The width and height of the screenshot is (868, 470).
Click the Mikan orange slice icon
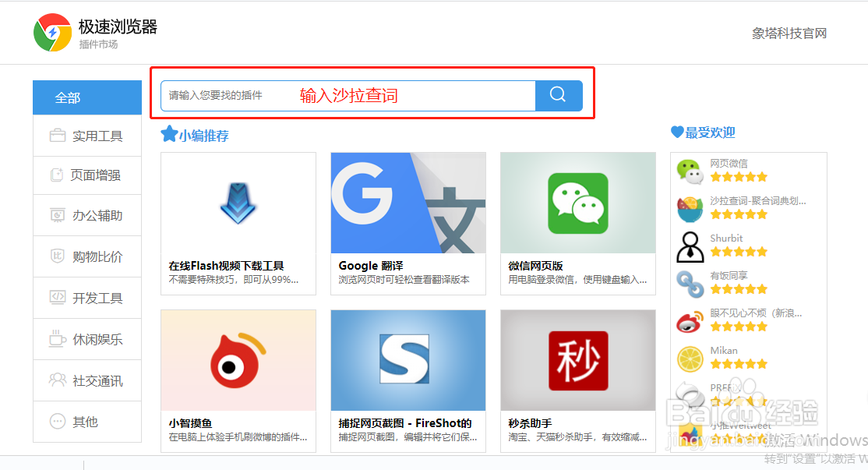click(x=690, y=359)
